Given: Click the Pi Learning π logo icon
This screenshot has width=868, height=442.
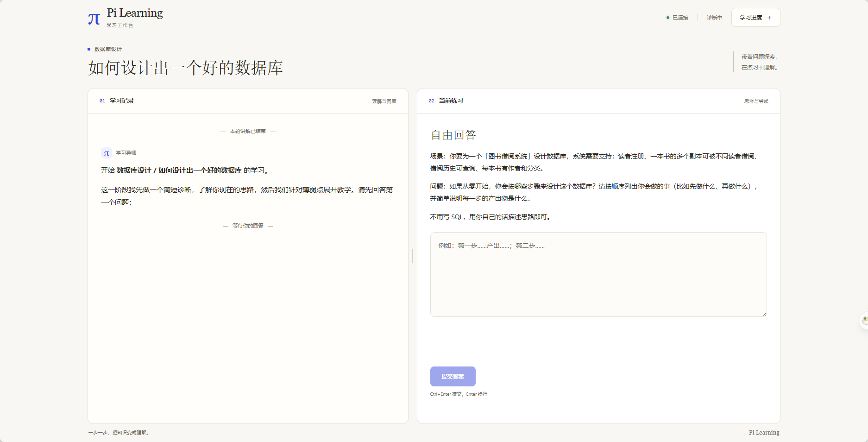Looking at the screenshot, I should tap(94, 19).
